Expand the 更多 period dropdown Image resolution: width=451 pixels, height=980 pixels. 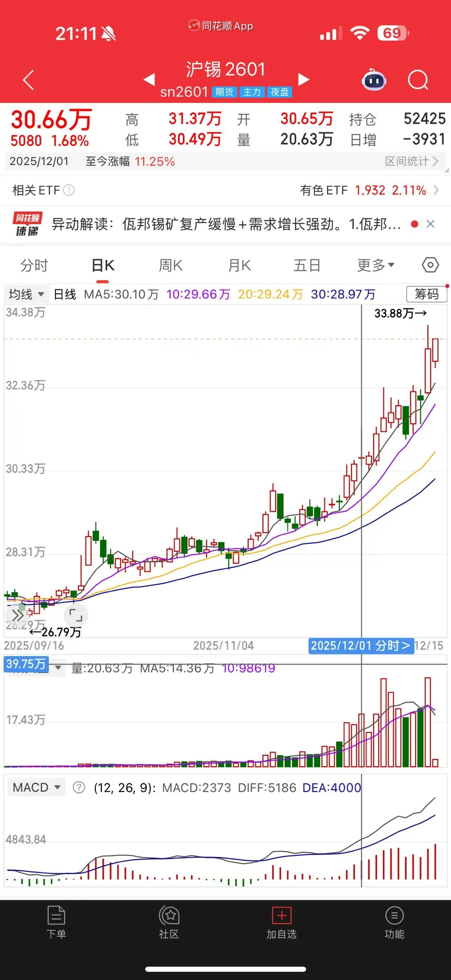click(x=375, y=265)
